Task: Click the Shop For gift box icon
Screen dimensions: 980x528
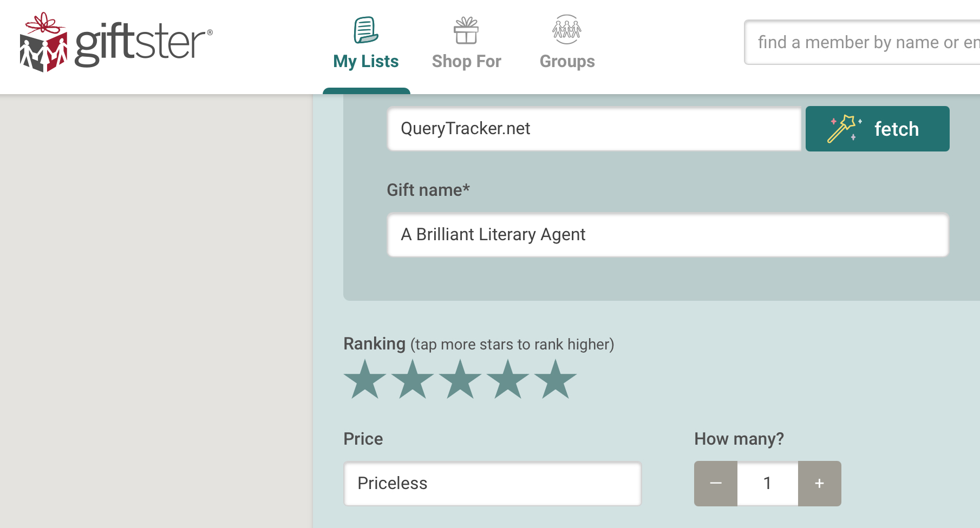Action: click(466, 30)
